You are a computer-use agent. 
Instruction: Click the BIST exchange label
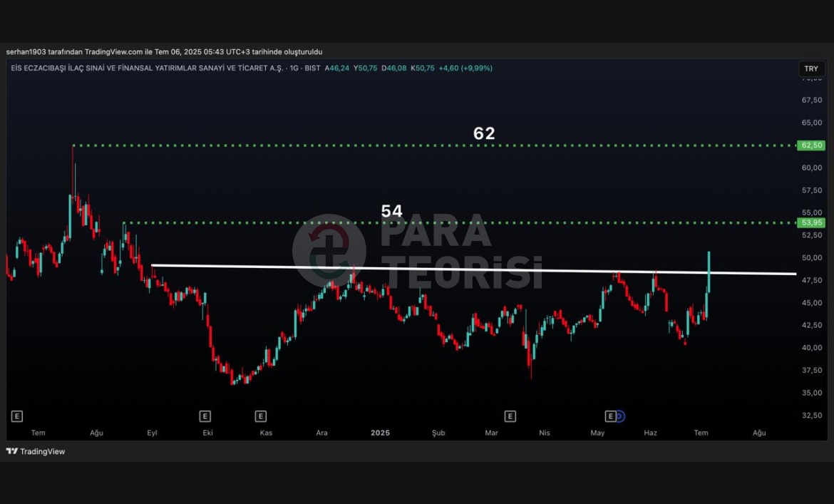(x=313, y=68)
